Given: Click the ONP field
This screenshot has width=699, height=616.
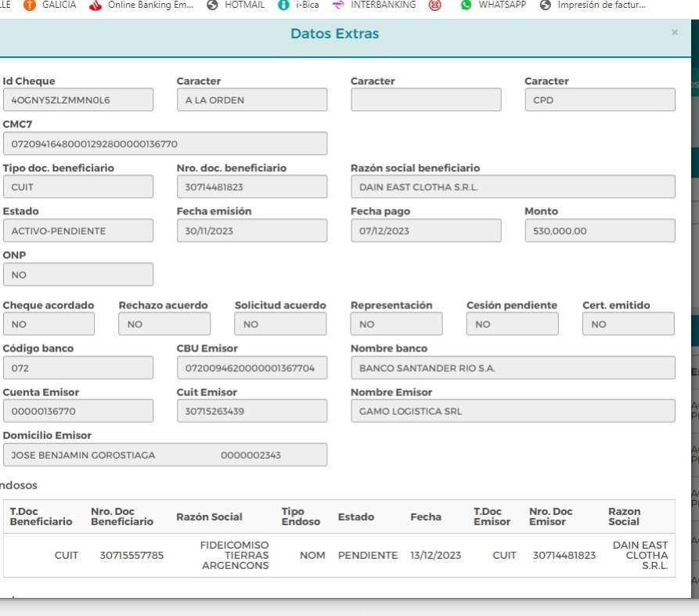Looking at the screenshot, I should click(78, 274).
